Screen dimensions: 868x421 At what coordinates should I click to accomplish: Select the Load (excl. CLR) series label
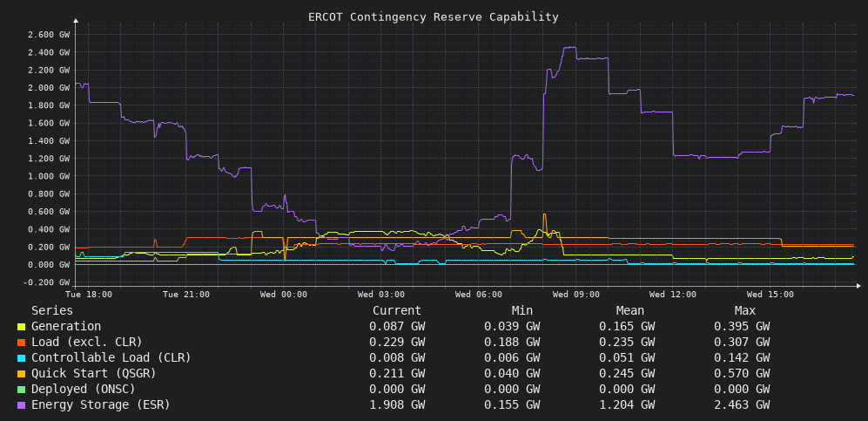tap(87, 343)
